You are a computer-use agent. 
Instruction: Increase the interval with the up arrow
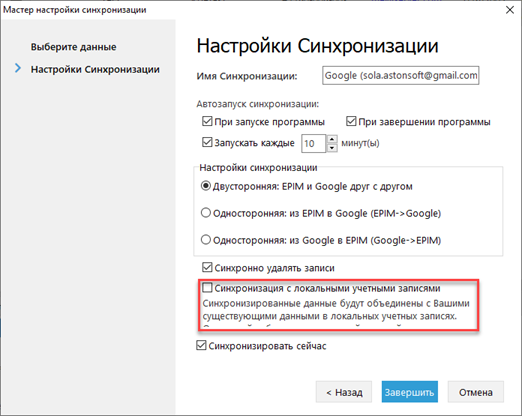(x=332, y=139)
